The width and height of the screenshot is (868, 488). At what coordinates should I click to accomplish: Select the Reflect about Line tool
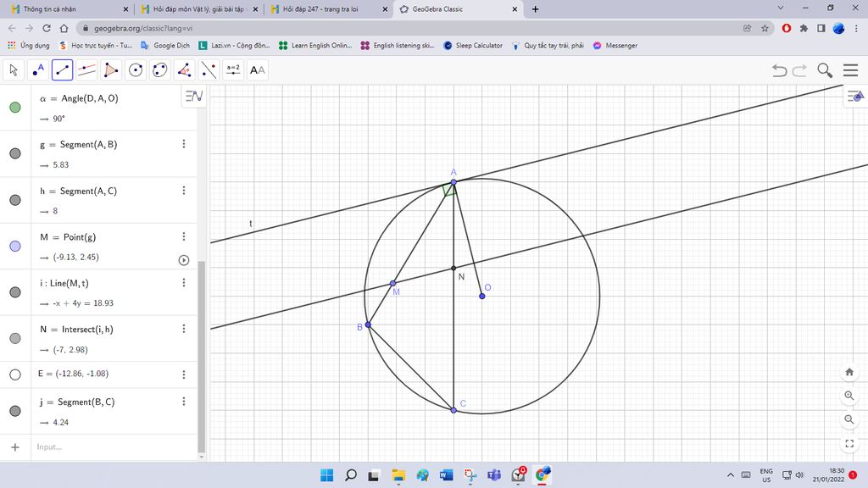click(x=209, y=70)
